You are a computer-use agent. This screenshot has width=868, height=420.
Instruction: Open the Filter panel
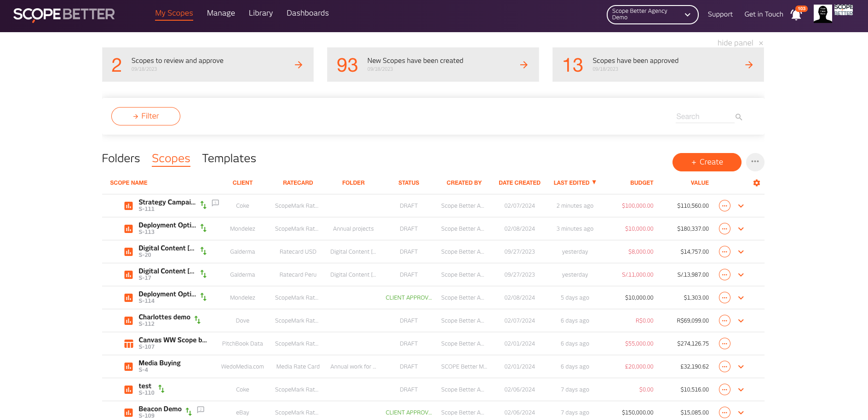pyautogui.click(x=146, y=116)
